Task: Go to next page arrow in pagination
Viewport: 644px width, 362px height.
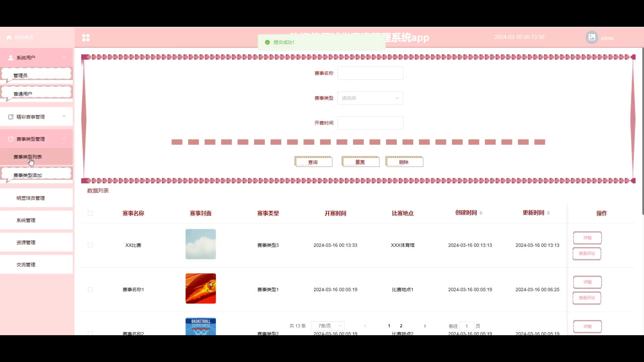Action: click(425, 326)
